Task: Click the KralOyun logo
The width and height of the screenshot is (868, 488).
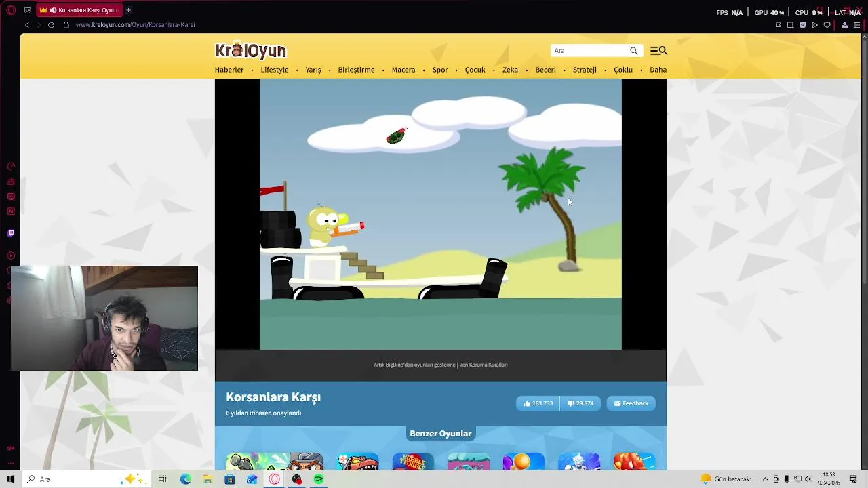Action: coord(251,50)
